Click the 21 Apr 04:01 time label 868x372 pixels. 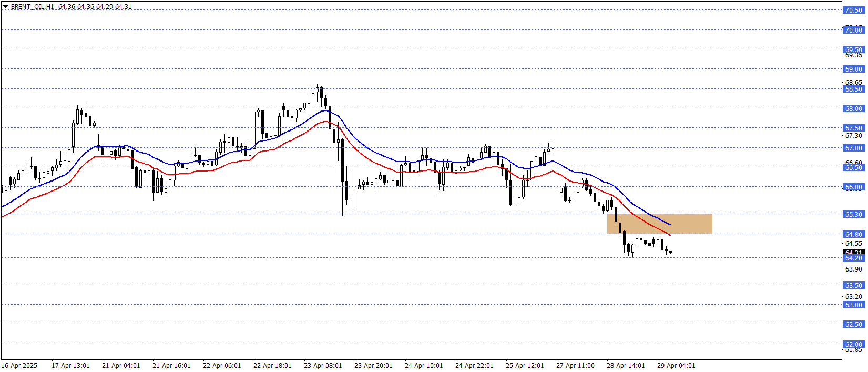[x=121, y=366]
